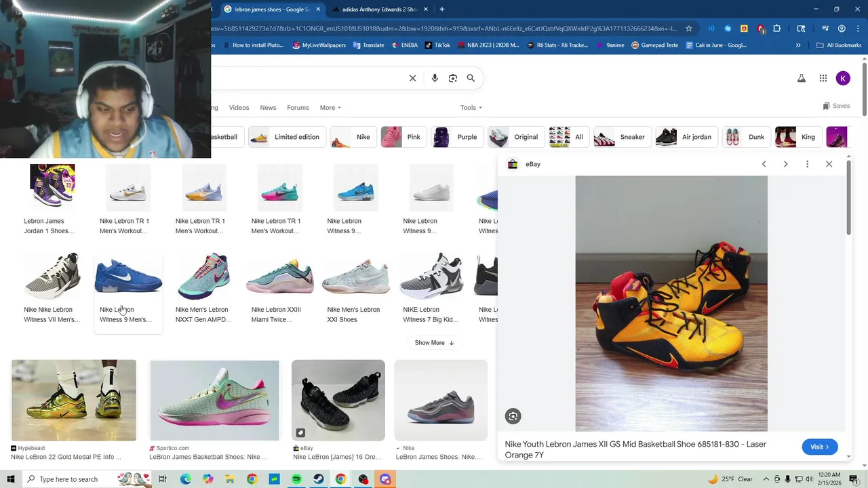Open Microsoft Edge from the taskbar
Viewport: 868px width, 488px height.
185,479
